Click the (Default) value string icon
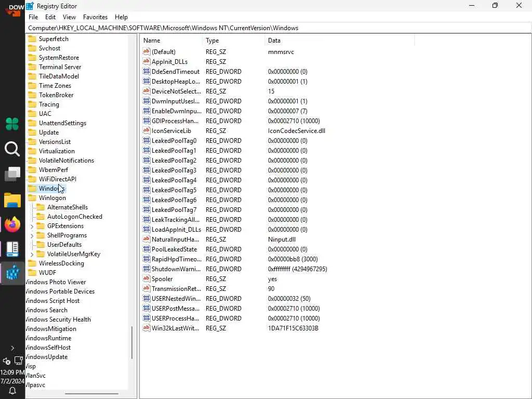The image size is (532, 399). point(146,51)
